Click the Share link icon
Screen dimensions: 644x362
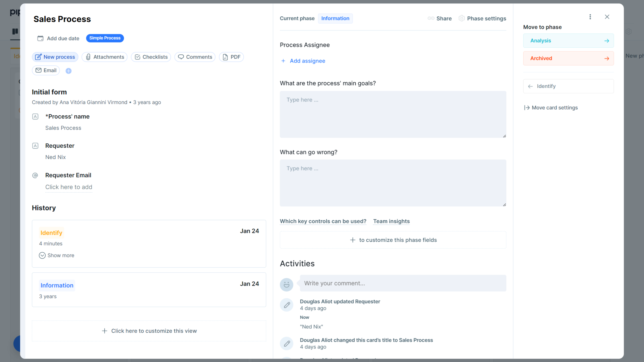point(431,18)
